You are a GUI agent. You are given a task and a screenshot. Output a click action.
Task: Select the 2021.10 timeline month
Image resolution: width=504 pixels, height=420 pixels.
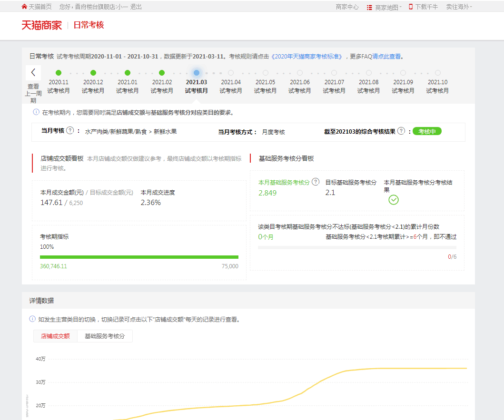pos(438,73)
